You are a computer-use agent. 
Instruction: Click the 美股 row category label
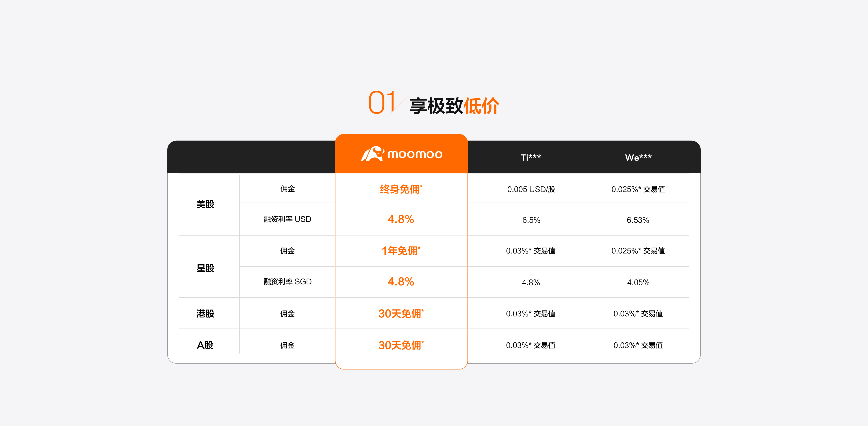205,204
